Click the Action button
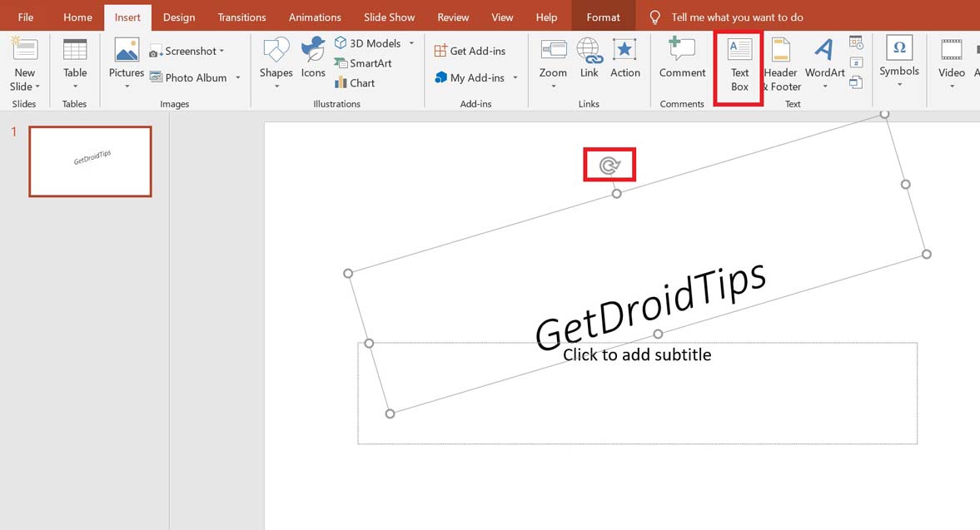Viewport: 980px width, 530px height. (x=625, y=59)
